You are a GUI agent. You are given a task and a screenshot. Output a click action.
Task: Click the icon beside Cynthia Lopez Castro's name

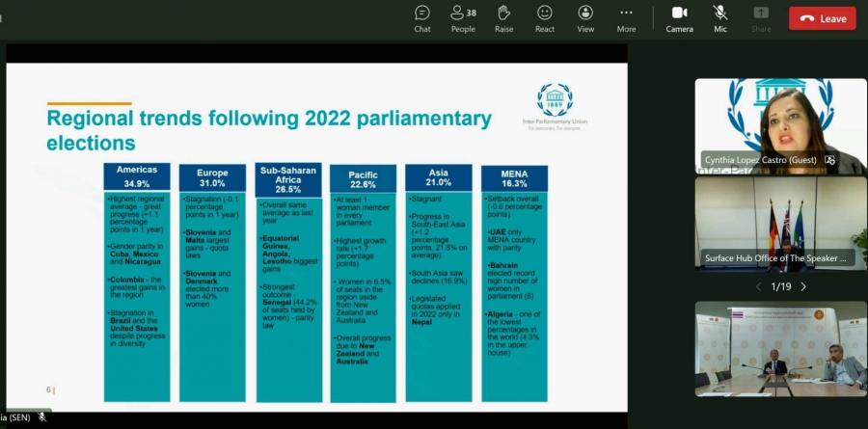click(x=829, y=160)
